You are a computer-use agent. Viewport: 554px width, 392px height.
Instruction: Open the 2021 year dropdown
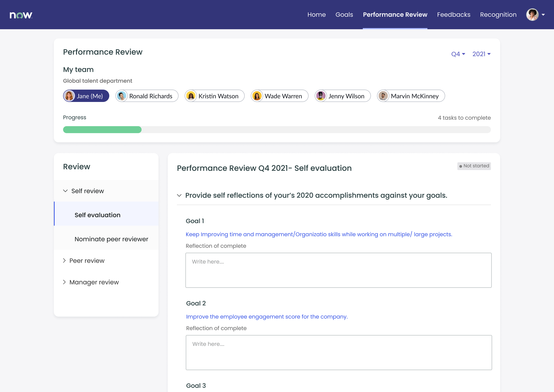(x=481, y=54)
